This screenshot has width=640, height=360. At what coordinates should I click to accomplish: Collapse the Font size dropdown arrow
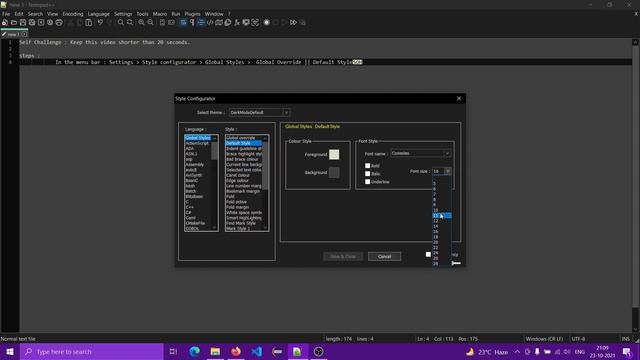click(x=448, y=171)
